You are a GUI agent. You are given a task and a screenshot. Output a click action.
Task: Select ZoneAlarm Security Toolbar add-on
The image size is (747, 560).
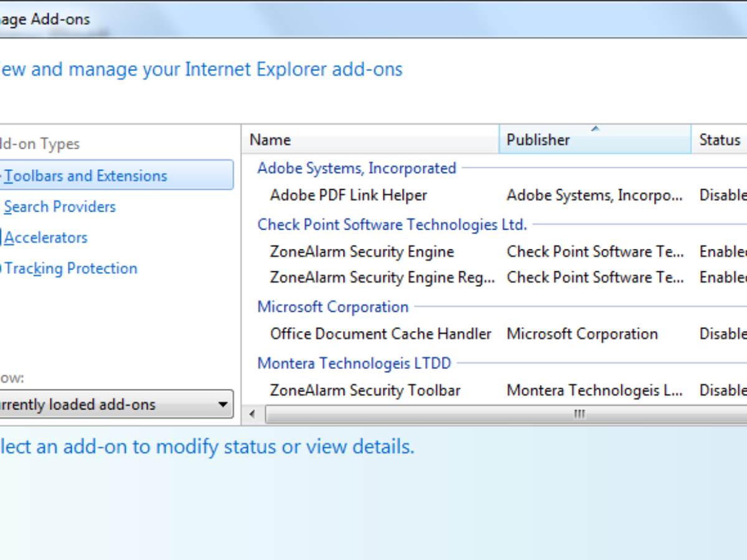pos(365,391)
